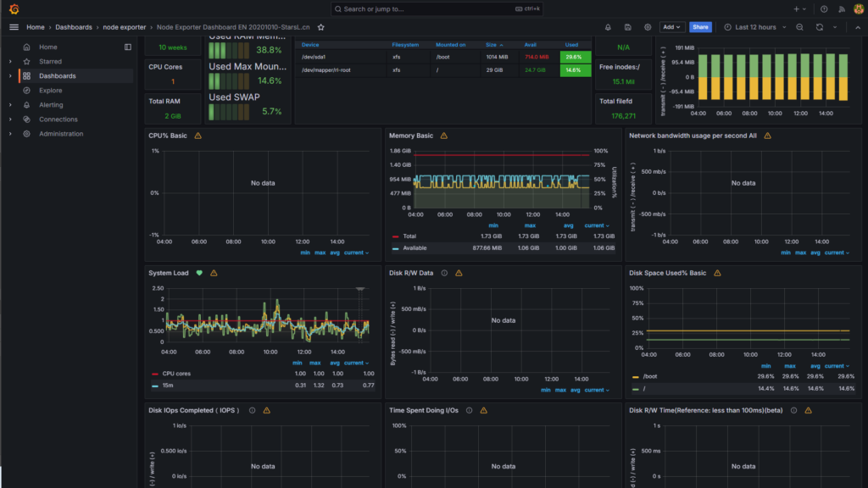Image resolution: width=868 pixels, height=488 pixels.
Task: Refresh the dashboard
Action: (x=820, y=27)
